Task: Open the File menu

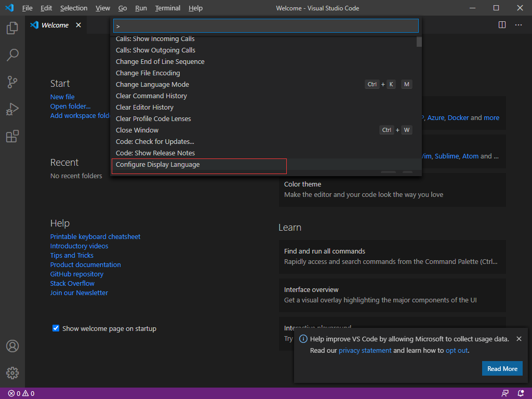Action: [x=27, y=8]
